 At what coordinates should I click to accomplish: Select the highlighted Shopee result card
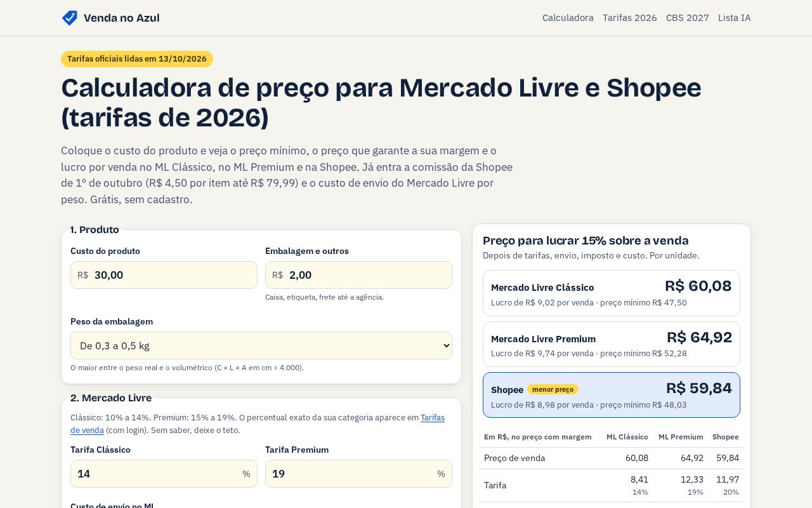coord(612,395)
